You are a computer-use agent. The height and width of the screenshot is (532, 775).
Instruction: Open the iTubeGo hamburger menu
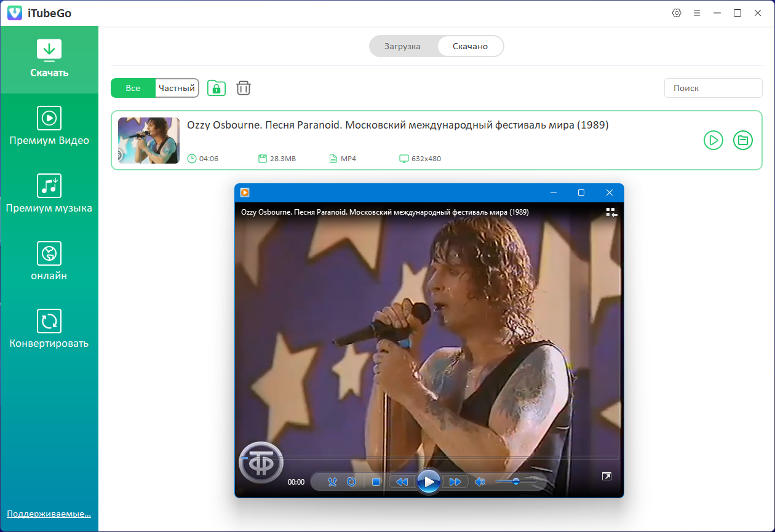697,13
